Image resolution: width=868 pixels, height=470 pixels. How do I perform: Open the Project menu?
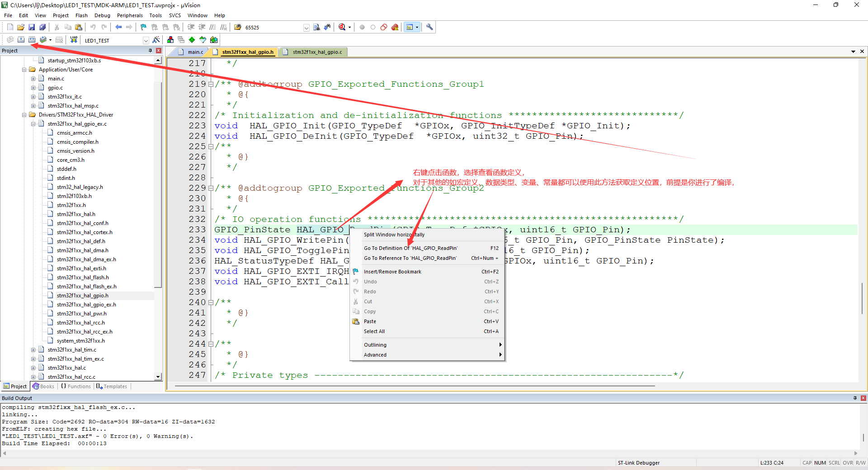pos(61,15)
